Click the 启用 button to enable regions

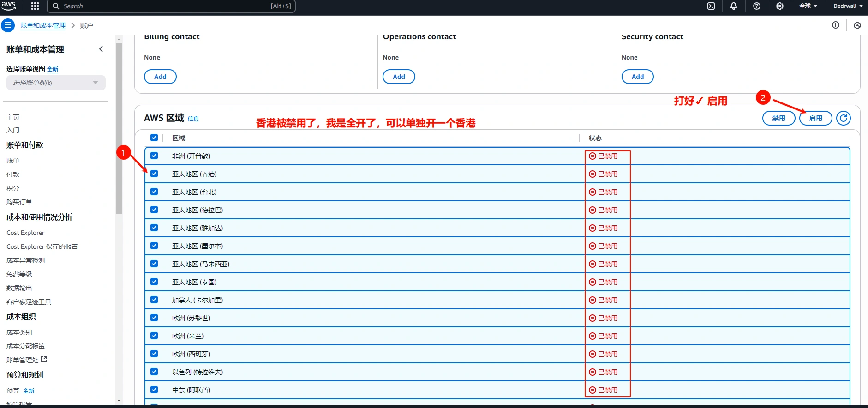click(x=815, y=118)
